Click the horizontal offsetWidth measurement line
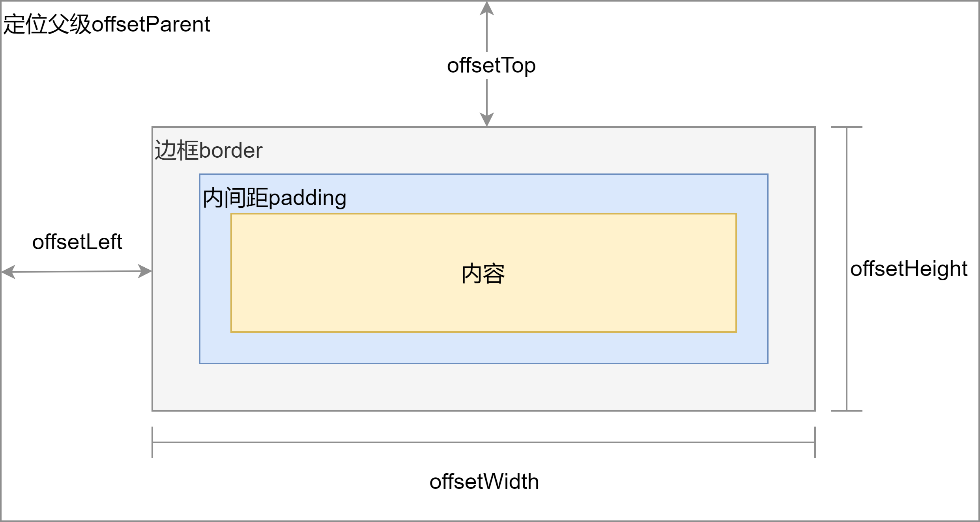980x522 pixels. pos(484,442)
